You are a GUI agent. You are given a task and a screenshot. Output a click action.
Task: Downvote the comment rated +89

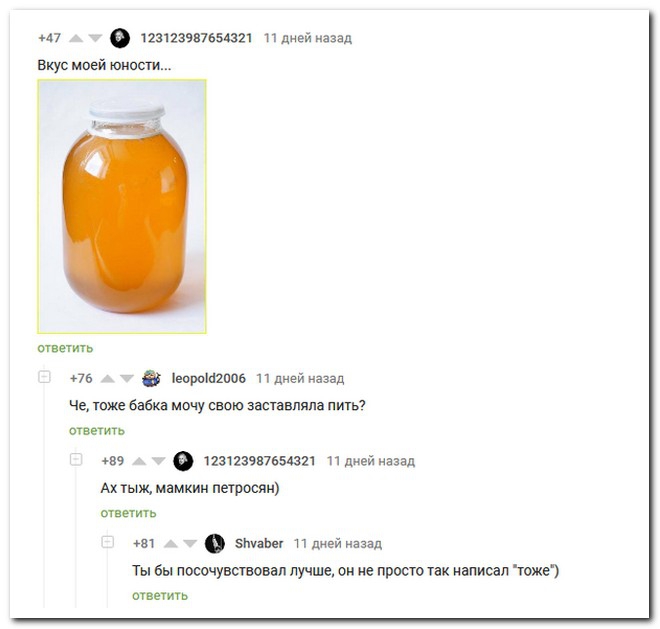pyautogui.click(x=159, y=461)
